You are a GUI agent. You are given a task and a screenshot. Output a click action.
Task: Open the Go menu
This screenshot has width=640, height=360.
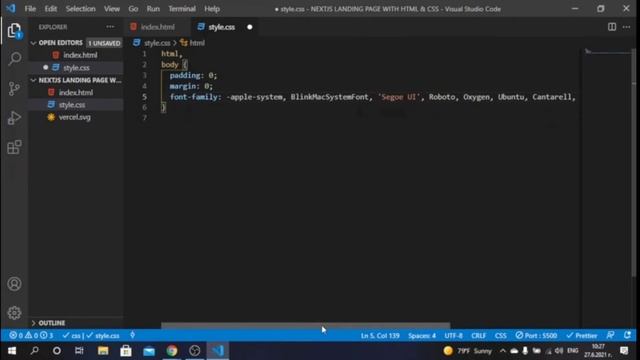[133, 9]
